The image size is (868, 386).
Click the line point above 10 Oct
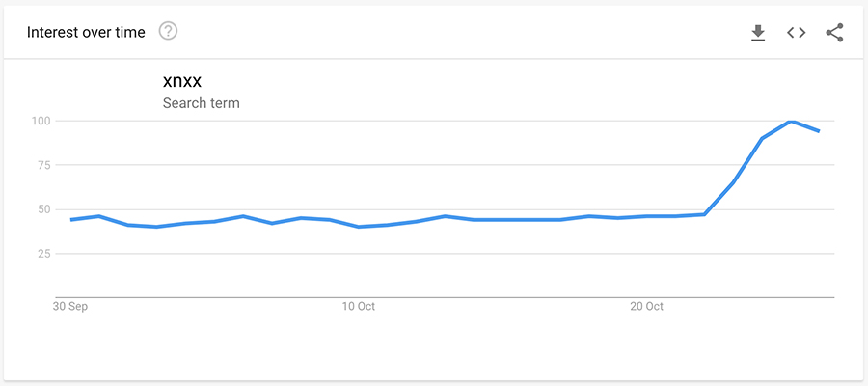[359, 227]
